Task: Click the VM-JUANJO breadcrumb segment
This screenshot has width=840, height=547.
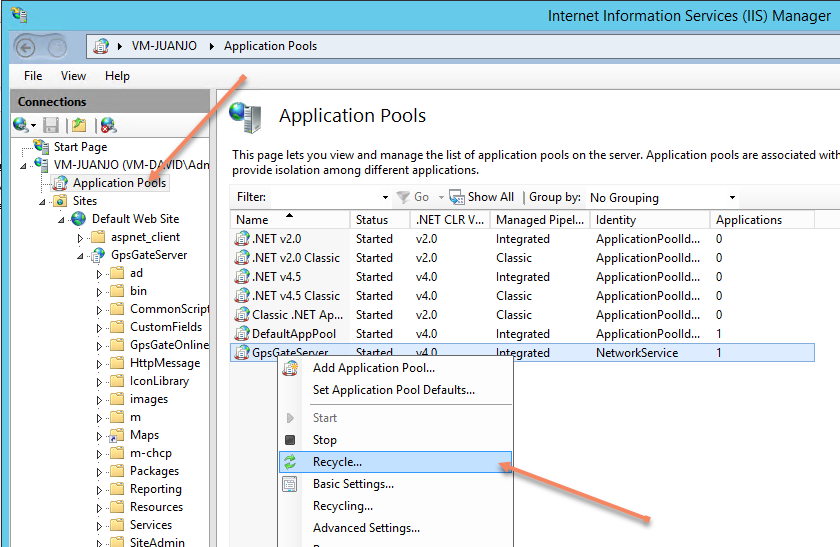Action: point(164,46)
